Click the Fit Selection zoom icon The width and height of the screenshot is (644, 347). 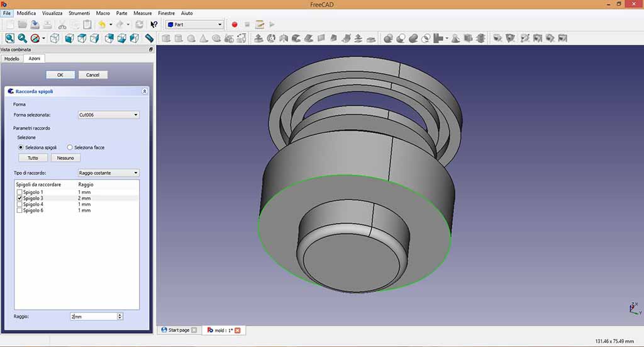pos(23,38)
